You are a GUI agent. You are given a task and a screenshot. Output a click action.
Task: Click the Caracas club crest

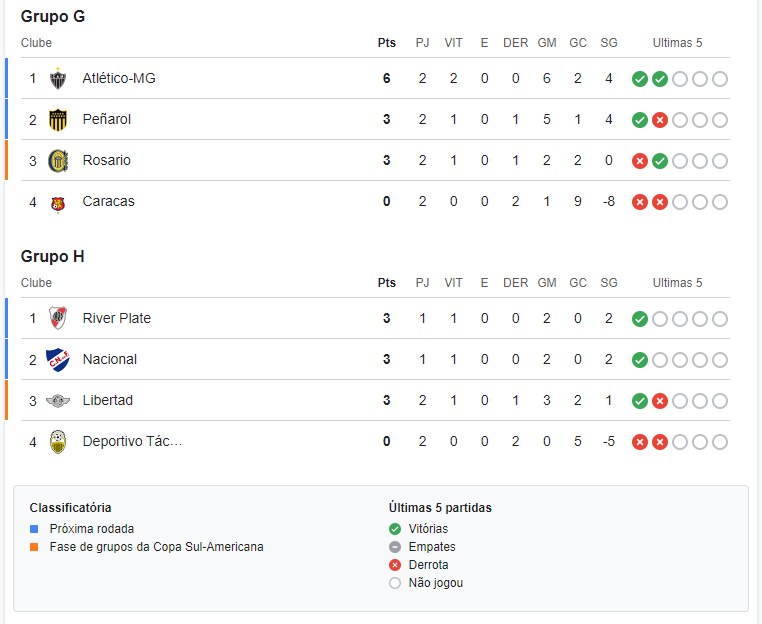(x=58, y=204)
